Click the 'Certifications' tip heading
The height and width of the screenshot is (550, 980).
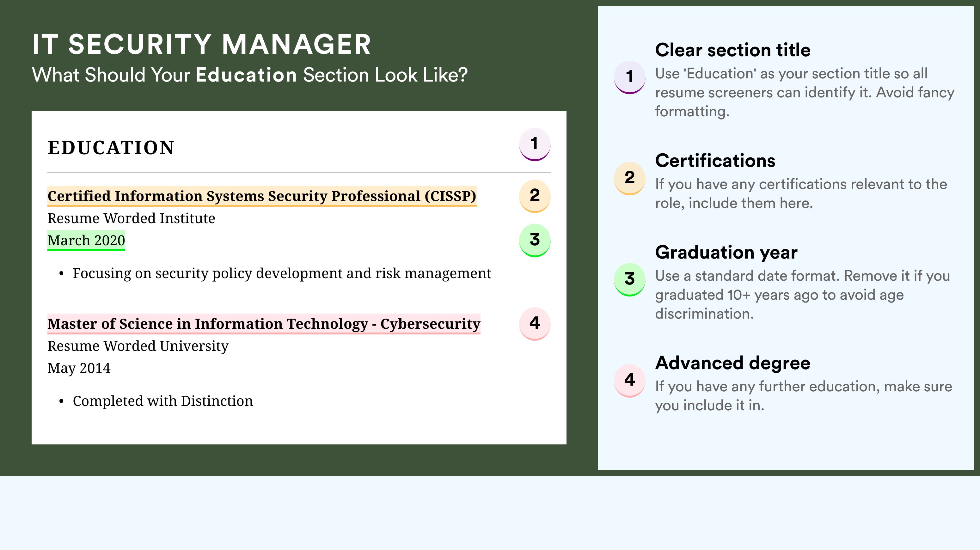point(715,161)
